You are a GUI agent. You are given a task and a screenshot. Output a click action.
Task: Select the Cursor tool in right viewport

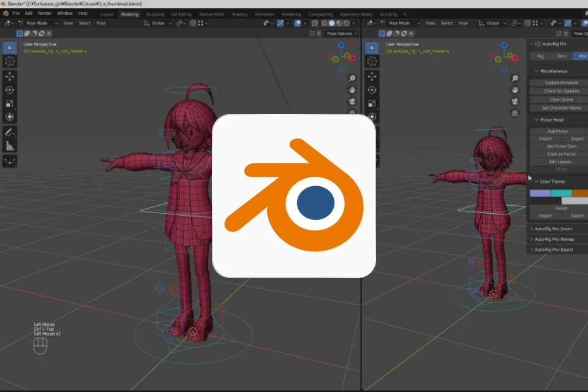click(x=372, y=61)
